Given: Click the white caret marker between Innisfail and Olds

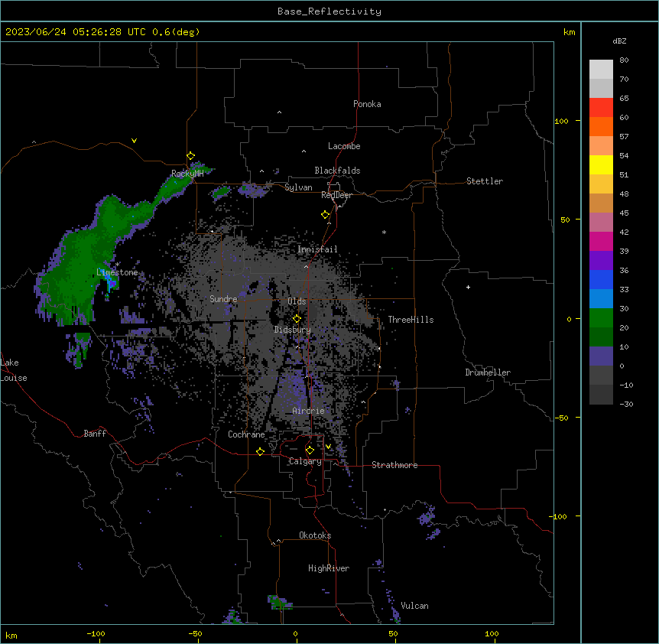Looking at the screenshot, I should tap(306, 266).
